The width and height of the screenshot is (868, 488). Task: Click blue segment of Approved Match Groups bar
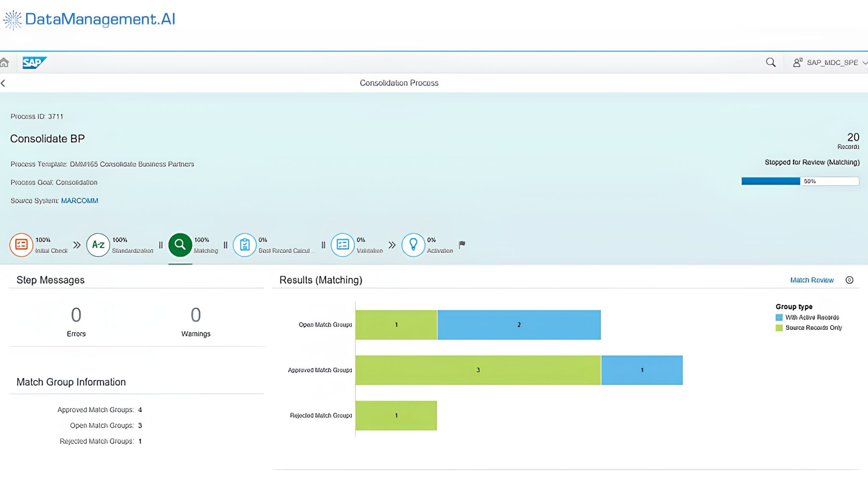click(x=642, y=370)
